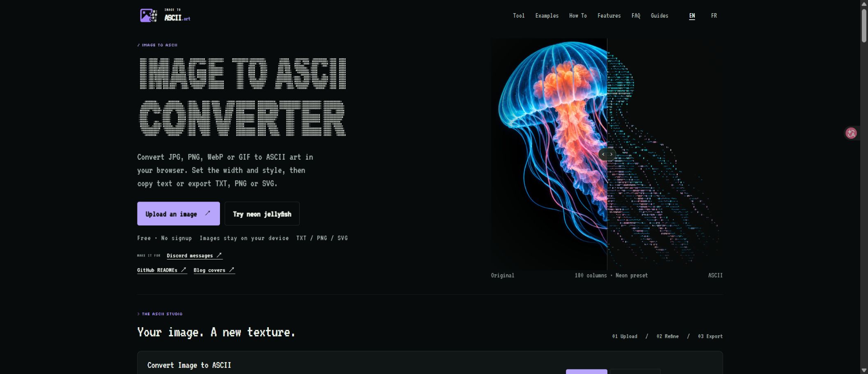Jump to the FAQ section
The image size is (868, 374).
point(636,16)
